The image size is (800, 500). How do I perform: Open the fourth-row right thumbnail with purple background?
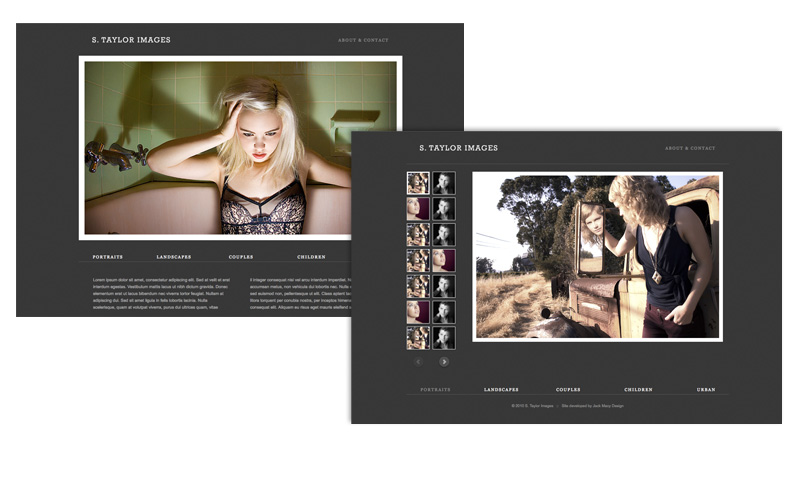(444, 260)
